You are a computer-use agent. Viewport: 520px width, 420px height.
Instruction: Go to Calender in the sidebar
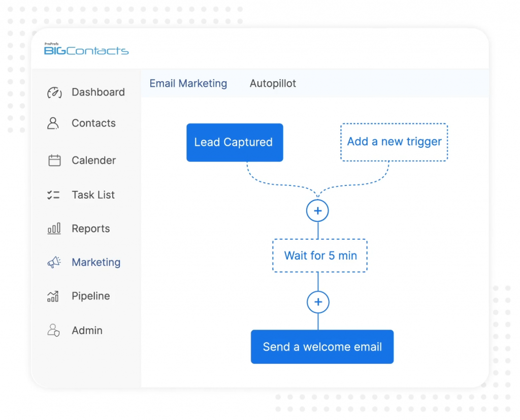pos(94,160)
